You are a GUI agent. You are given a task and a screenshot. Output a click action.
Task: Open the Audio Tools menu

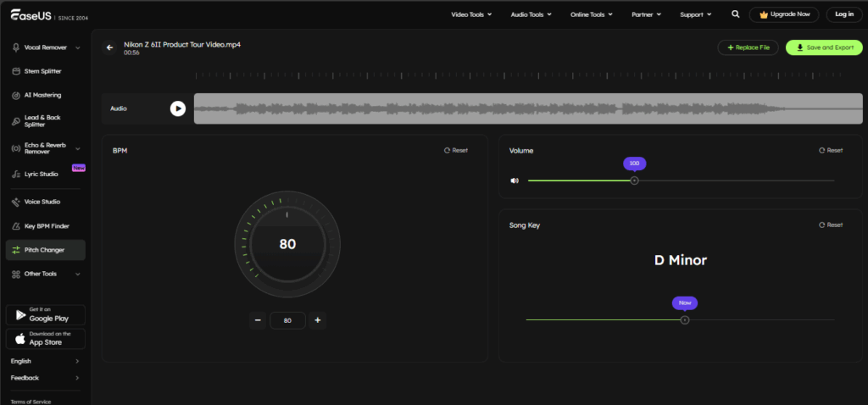(531, 14)
